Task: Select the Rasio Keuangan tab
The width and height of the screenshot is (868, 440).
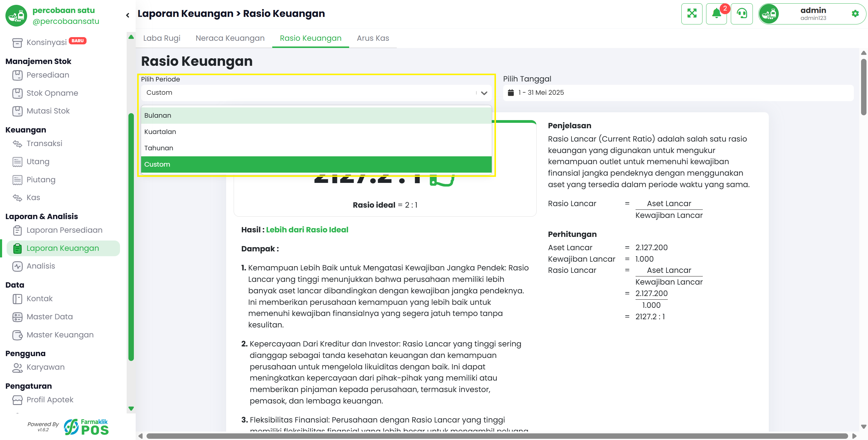Action: click(x=310, y=38)
